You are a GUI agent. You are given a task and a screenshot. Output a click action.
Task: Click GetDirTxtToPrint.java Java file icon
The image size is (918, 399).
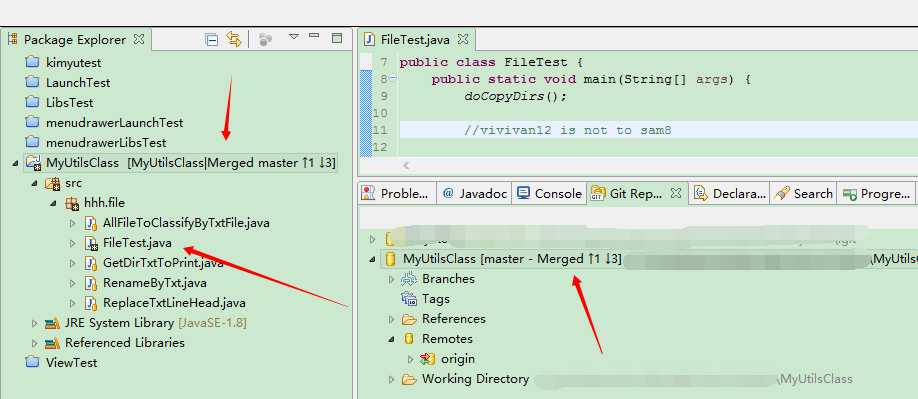coord(91,263)
